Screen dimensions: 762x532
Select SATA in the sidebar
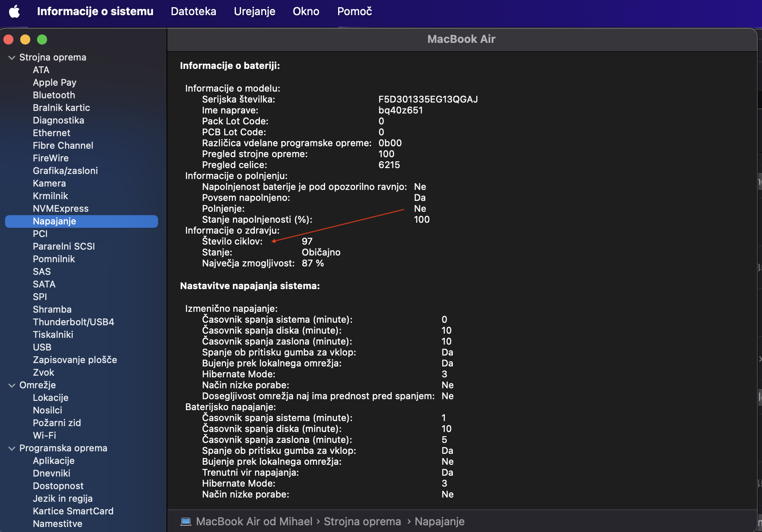click(44, 284)
